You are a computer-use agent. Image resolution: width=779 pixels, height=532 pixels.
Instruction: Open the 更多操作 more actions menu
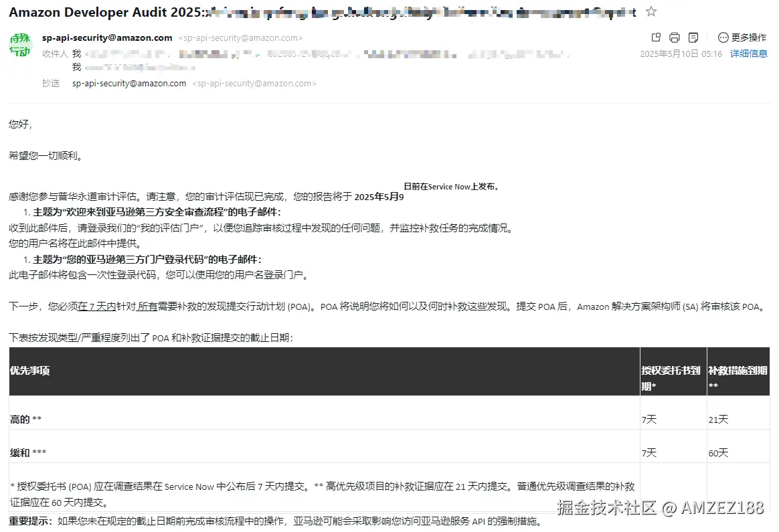coord(742,37)
